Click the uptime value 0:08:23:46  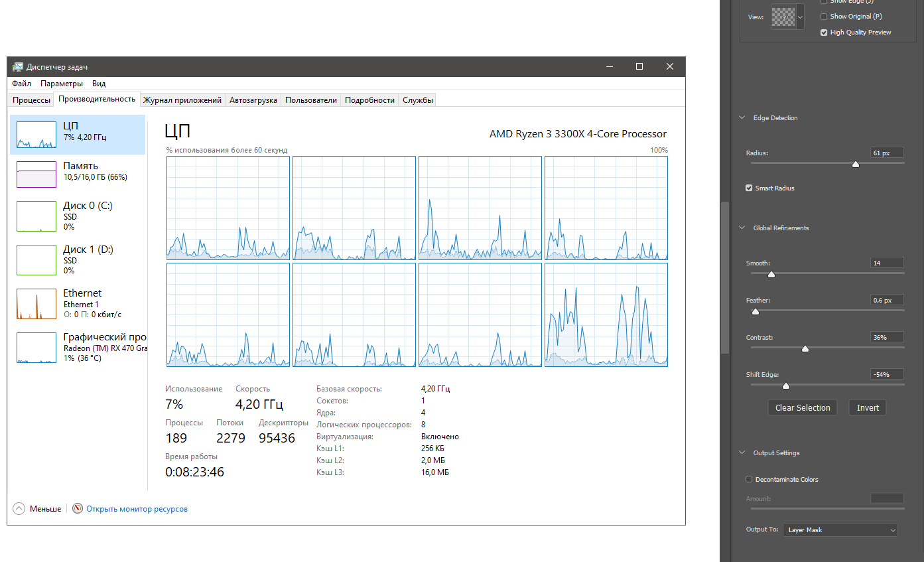point(194,472)
